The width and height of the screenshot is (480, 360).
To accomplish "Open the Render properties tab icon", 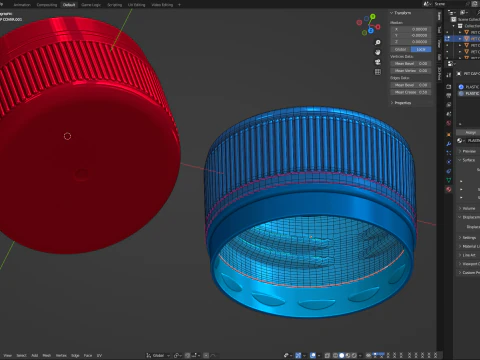I will [449, 87].
